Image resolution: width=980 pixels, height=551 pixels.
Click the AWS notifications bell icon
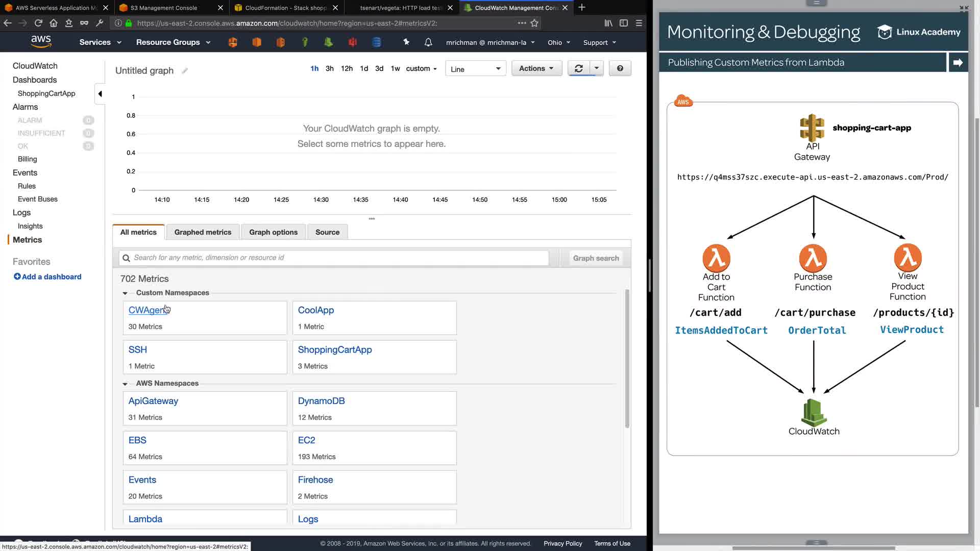tap(428, 42)
